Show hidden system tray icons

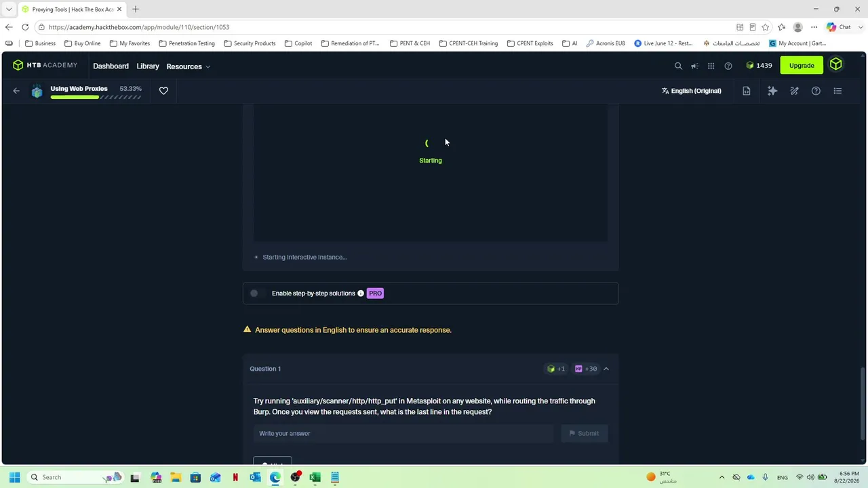click(x=722, y=477)
